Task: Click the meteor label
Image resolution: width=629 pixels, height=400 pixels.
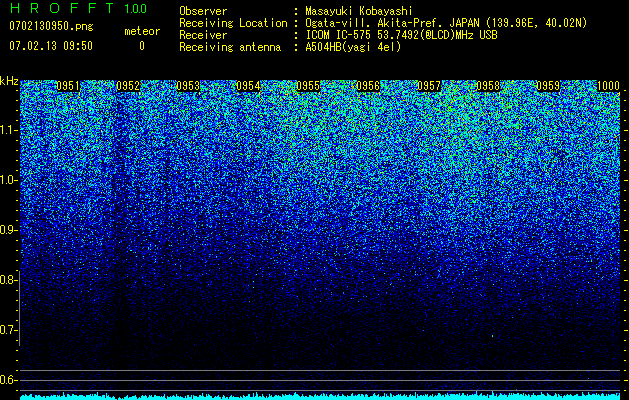Action: [x=142, y=31]
